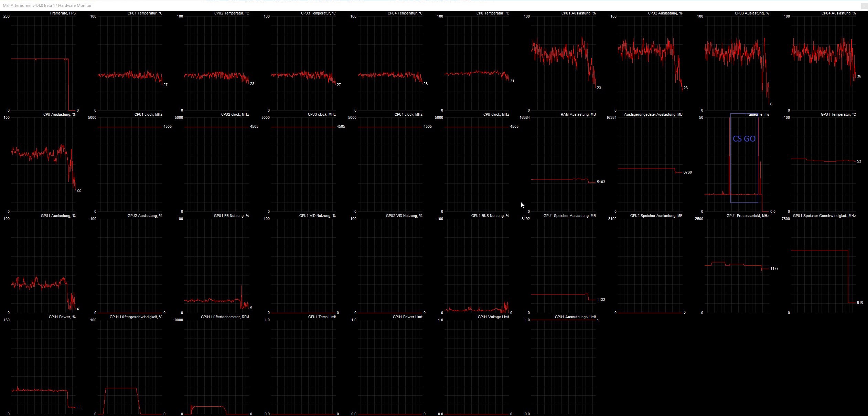The height and width of the screenshot is (416, 868).
Task: Click the RAM Auslastung MB graph
Action: point(564,164)
